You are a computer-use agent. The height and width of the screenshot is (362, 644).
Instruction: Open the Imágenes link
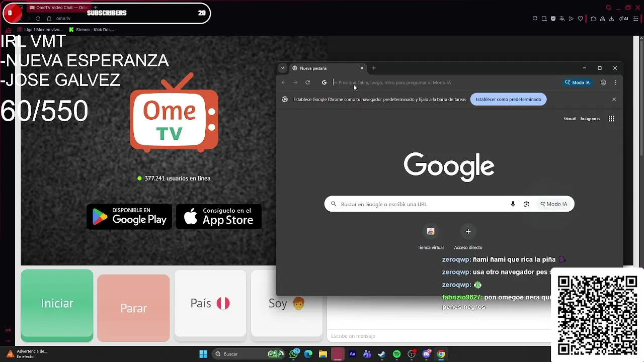click(x=590, y=119)
